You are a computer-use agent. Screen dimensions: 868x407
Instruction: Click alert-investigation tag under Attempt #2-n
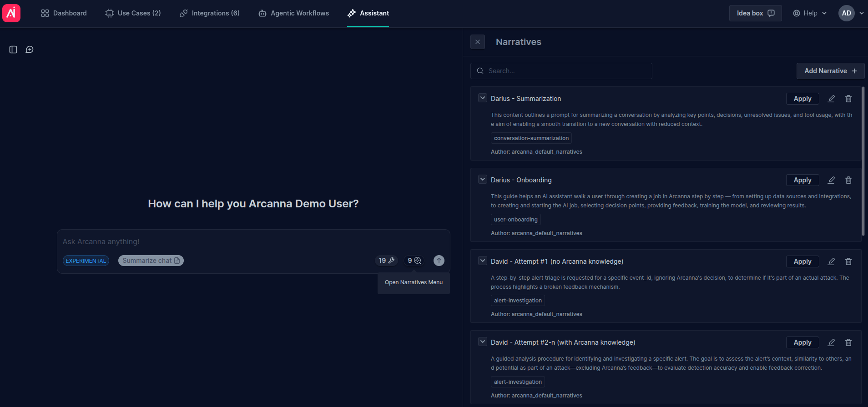pyautogui.click(x=518, y=382)
